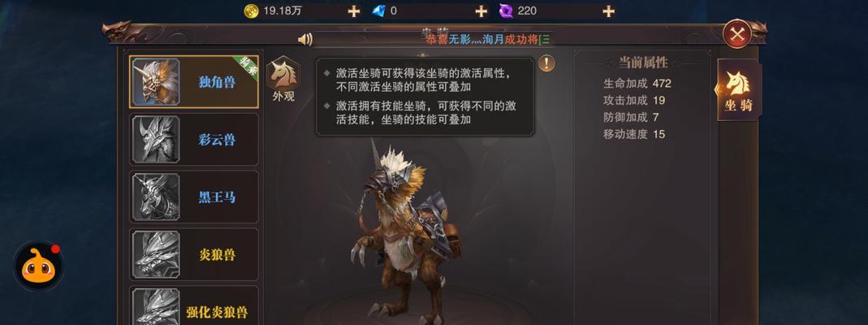Close the mount panel with red X
The width and height of the screenshot is (868, 325).
click(736, 34)
